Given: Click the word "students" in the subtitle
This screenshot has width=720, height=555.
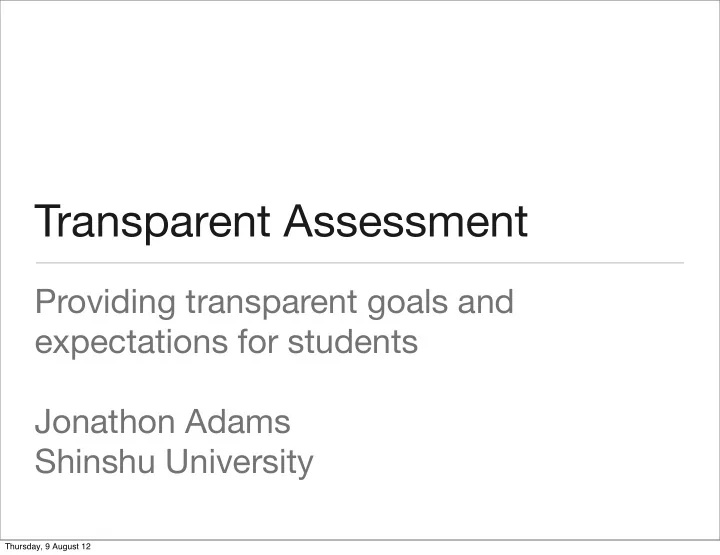Looking at the screenshot, I should tap(353, 342).
